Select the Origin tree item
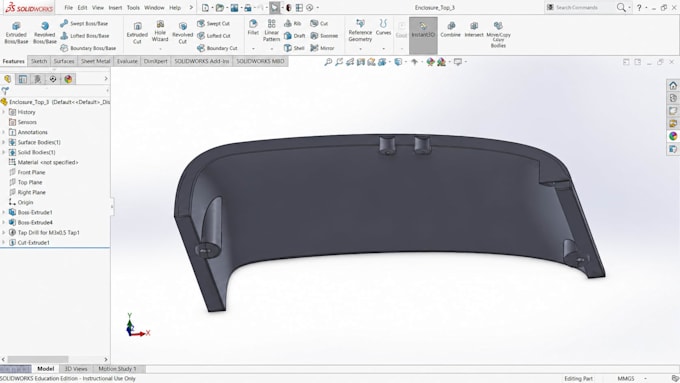Viewport: 680px width, 383px height. (x=21, y=202)
